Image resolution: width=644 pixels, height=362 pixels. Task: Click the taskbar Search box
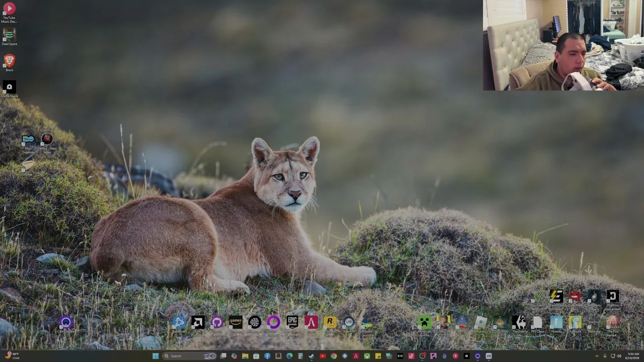190,356
